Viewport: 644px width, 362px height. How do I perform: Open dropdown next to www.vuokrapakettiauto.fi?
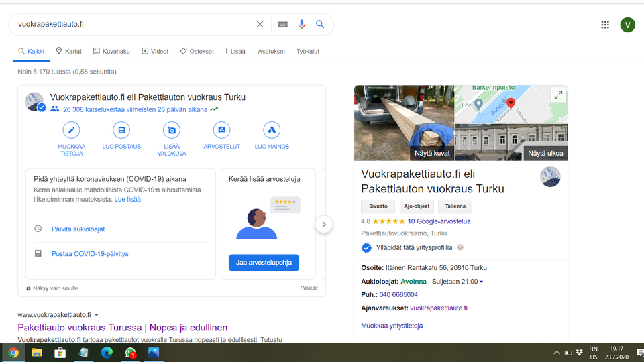97,315
